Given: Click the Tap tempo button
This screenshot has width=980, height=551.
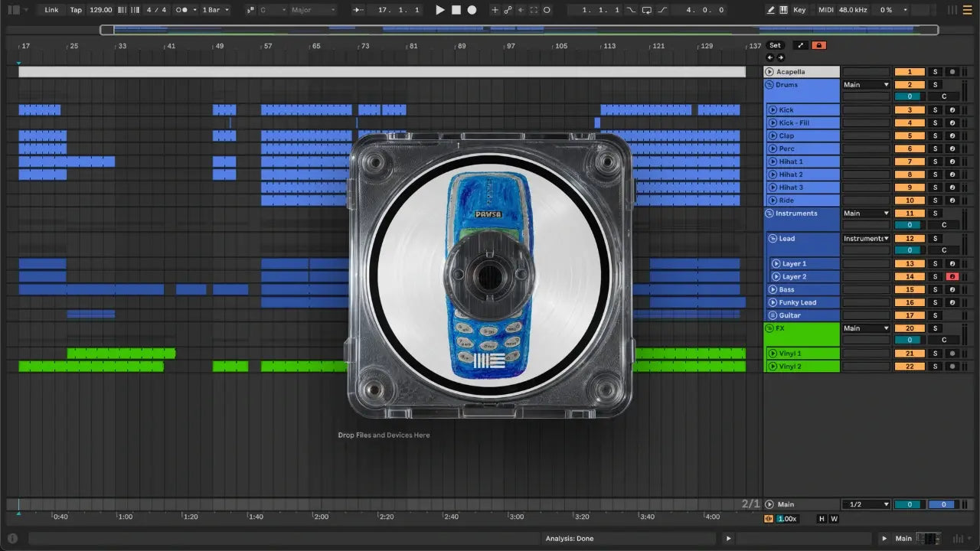Looking at the screenshot, I should point(76,10).
